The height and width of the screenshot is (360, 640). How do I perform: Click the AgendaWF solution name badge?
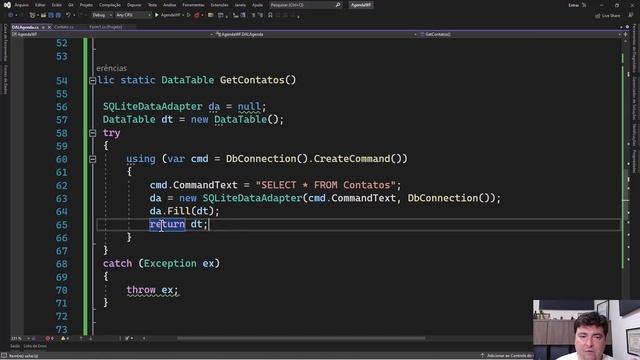[x=361, y=5]
